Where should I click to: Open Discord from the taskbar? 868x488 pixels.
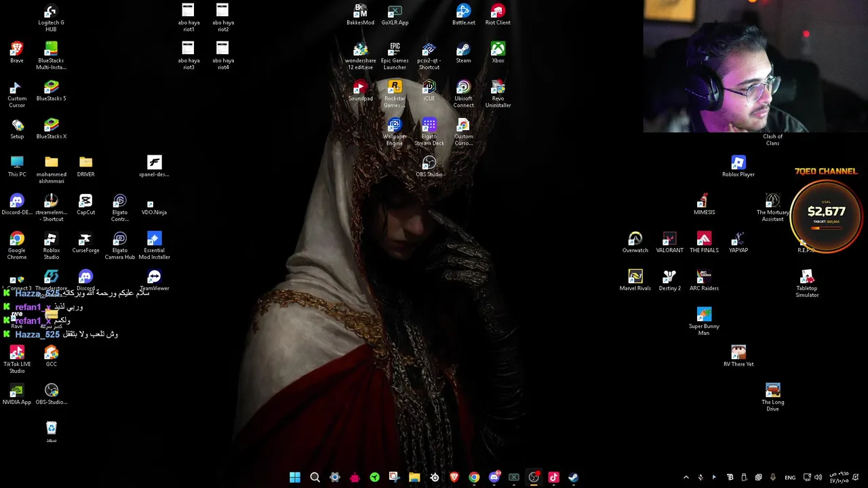pos(494,477)
